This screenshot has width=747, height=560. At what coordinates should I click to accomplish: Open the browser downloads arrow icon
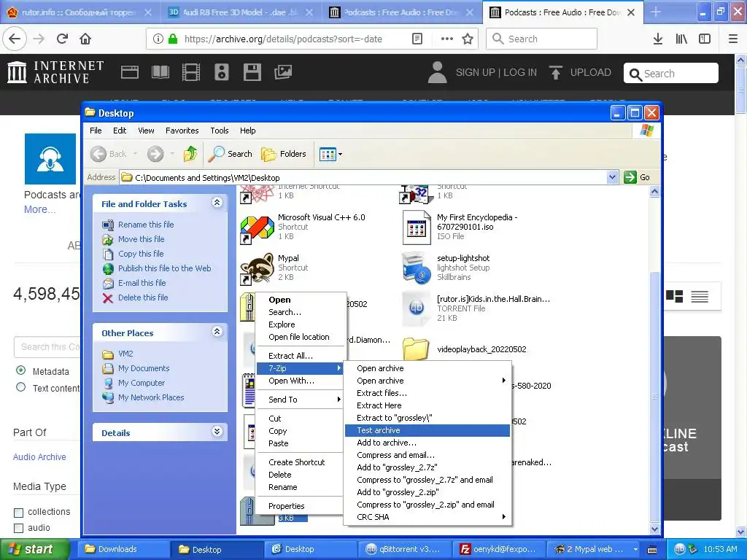658,39
